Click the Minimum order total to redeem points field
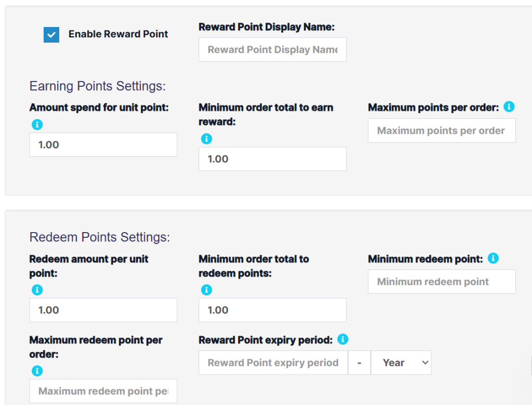Viewport: 532px width, 405px height. point(272,310)
